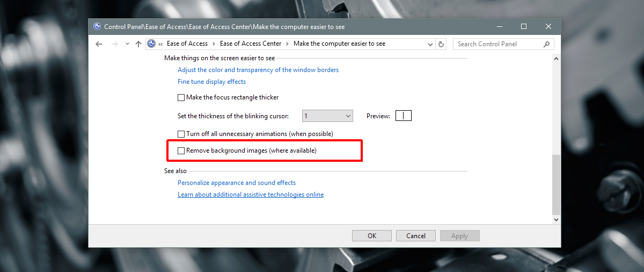This screenshot has height=272, width=644.
Task: Expand the chevron after Ease of Access
Action: (x=214, y=44)
